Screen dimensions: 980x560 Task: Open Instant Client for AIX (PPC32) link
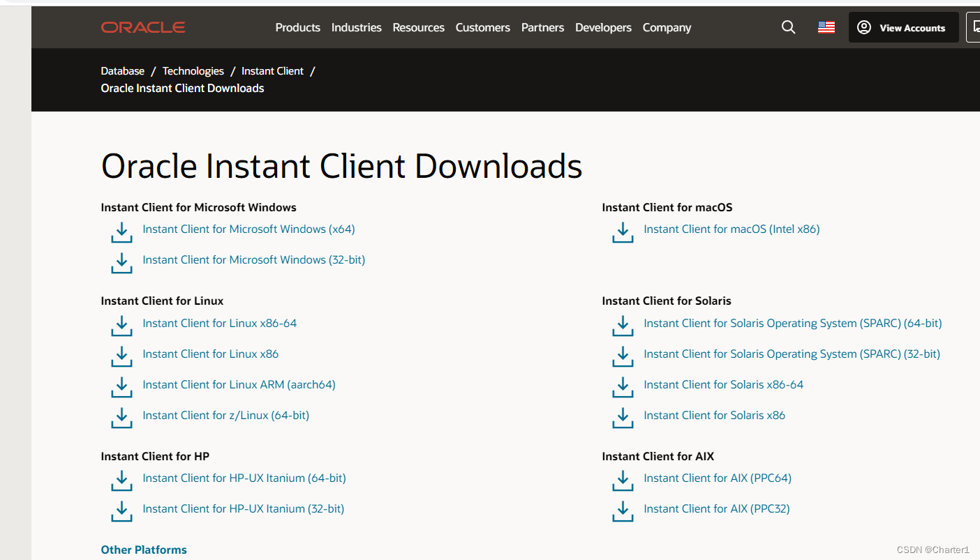pos(717,508)
